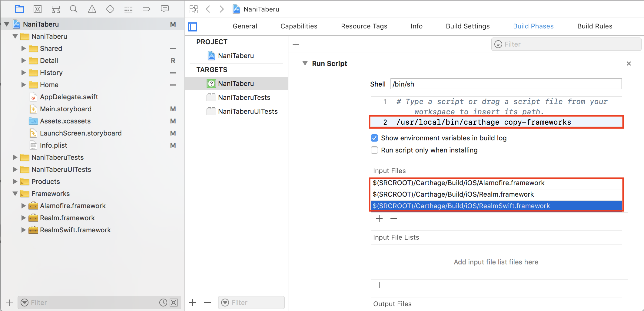Image resolution: width=644 pixels, height=311 pixels.
Task: Select the RealmSwift.framework input file row
Action: (496, 206)
